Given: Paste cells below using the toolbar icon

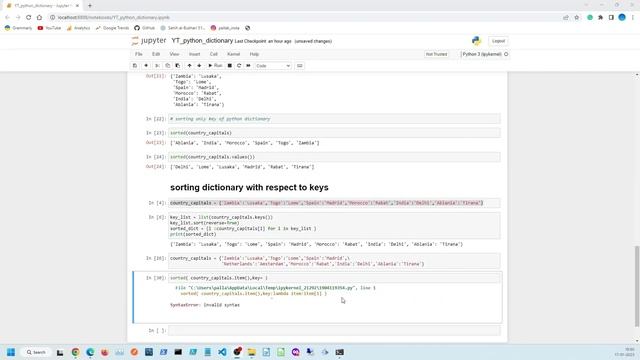Looking at the screenshot, I should pyautogui.click(x=178, y=66).
